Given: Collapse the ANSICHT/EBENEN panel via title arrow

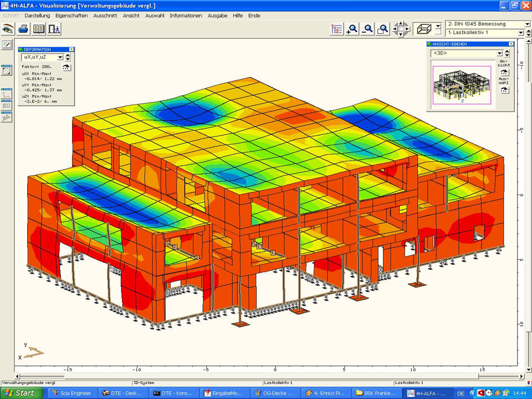Looking at the screenshot, I should pos(510,44).
